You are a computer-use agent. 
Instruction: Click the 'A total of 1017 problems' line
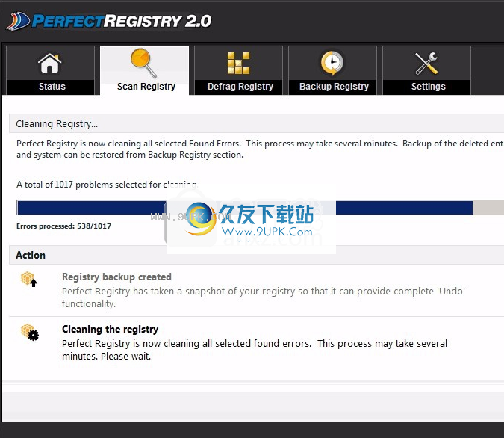click(x=107, y=185)
